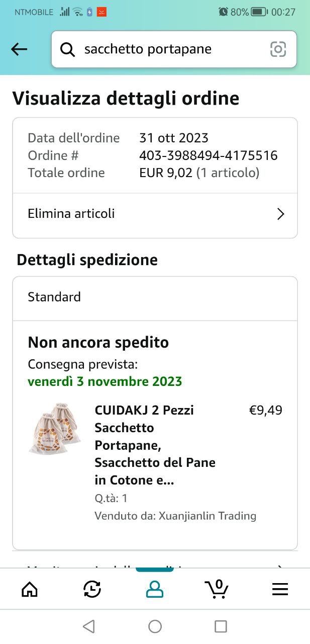The image size is (310, 644).
Task: Open the hamburger menu icon
Action: click(280, 589)
